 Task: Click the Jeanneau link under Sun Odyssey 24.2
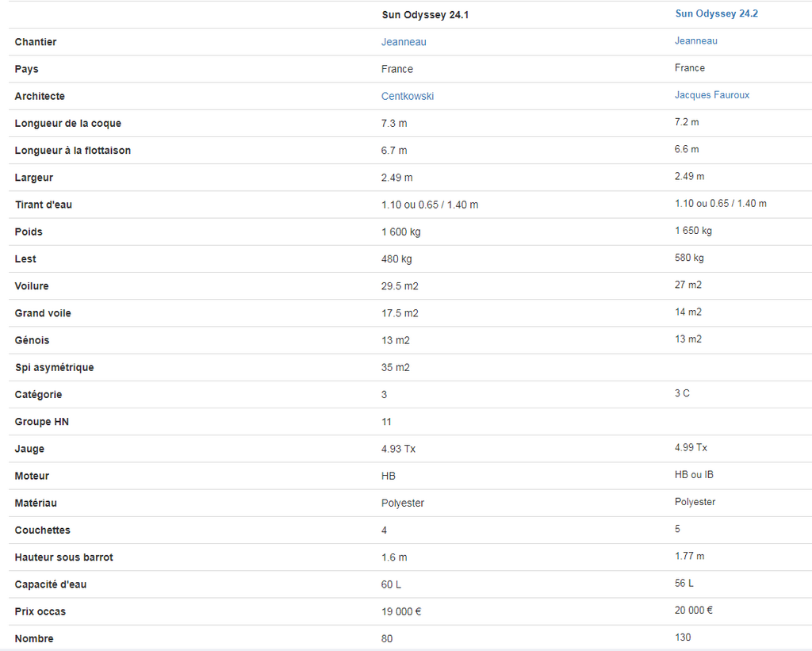click(x=696, y=41)
